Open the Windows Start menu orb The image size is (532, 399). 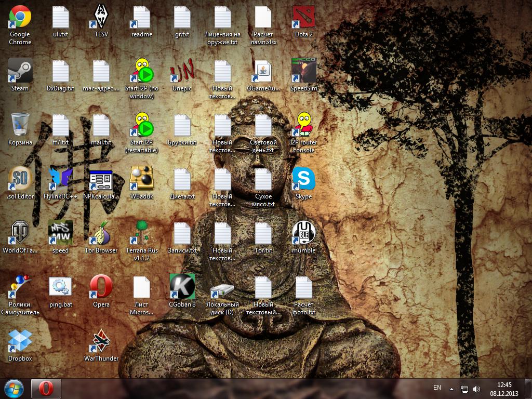(14, 389)
